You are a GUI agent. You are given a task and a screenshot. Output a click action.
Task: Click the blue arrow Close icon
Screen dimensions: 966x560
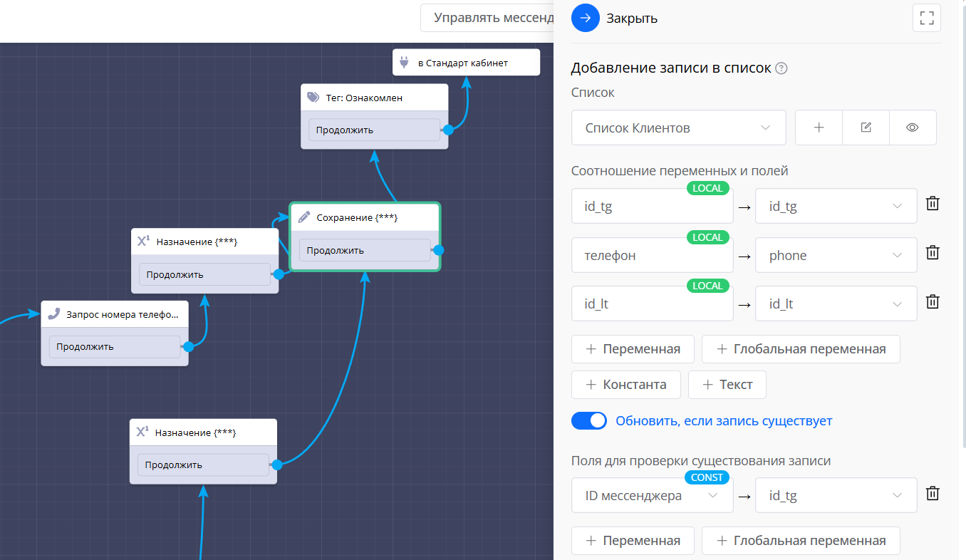(x=586, y=19)
